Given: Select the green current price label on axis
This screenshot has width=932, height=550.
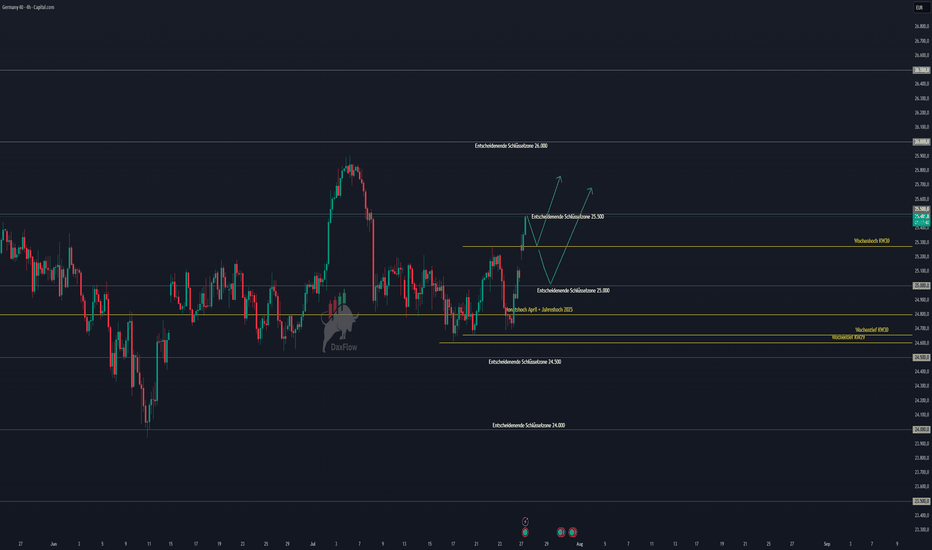Looking at the screenshot, I should pos(921,219).
